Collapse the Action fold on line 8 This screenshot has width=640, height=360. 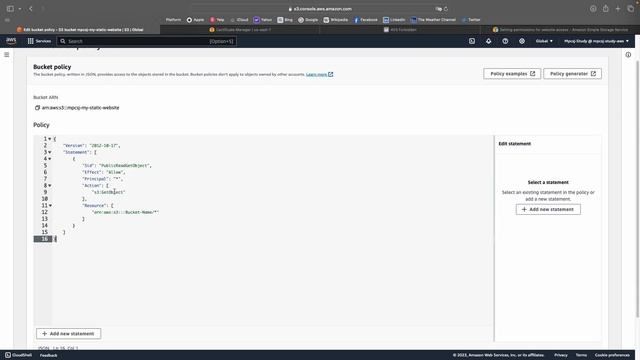point(50,186)
